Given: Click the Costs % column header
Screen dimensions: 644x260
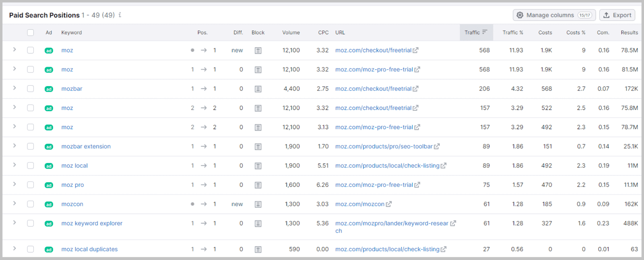Looking at the screenshot, I should click(576, 33).
